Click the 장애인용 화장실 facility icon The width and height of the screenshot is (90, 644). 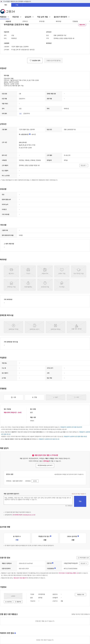tap(55, 327)
